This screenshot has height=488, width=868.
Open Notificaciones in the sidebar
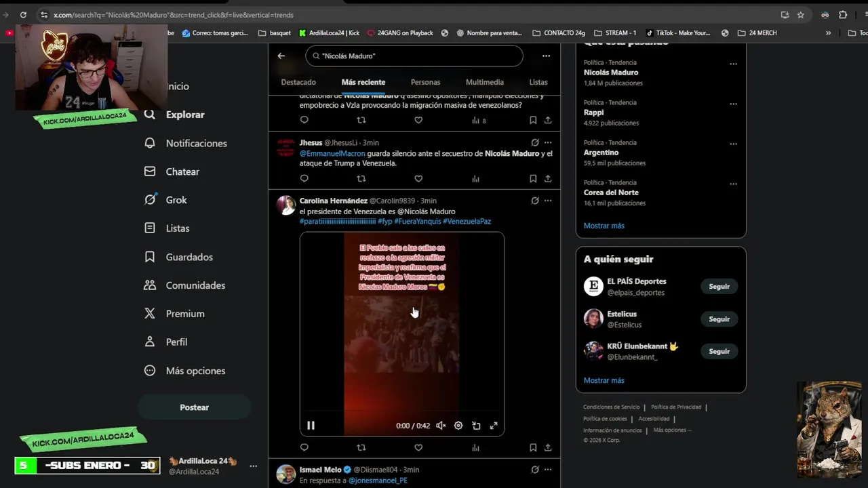(x=186, y=143)
